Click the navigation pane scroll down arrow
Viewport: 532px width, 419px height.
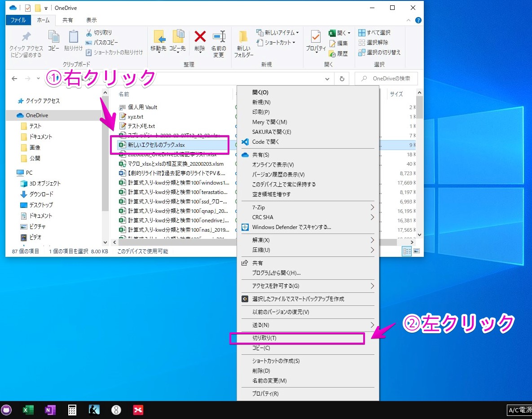coord(105,242)
